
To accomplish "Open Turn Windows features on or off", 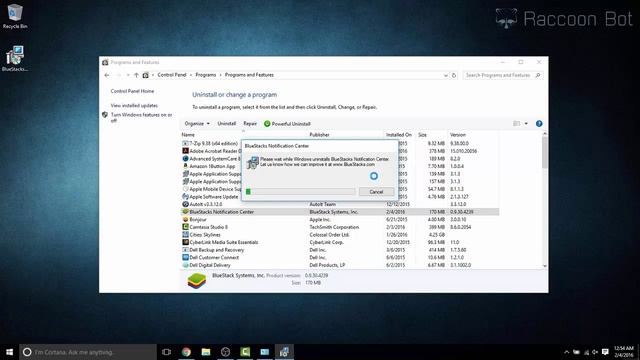I will coord(141,118).
